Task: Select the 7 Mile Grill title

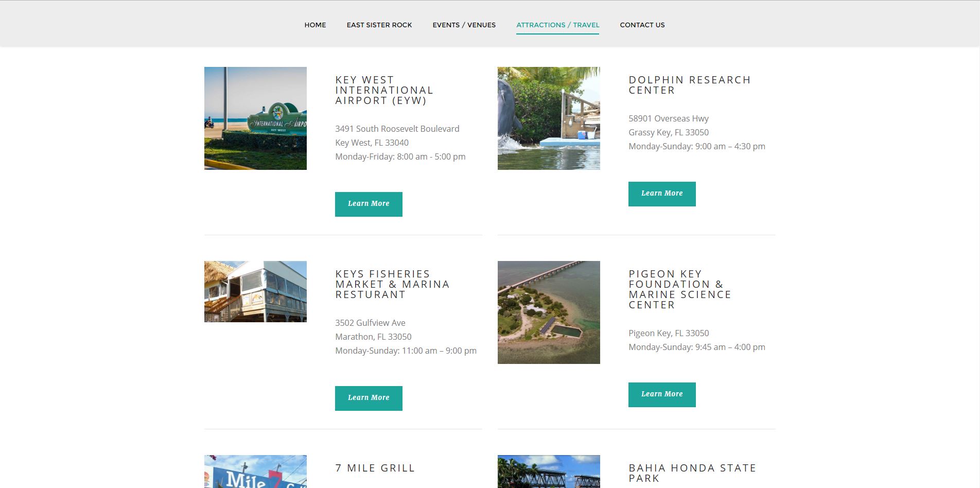Action: (375, 468)
